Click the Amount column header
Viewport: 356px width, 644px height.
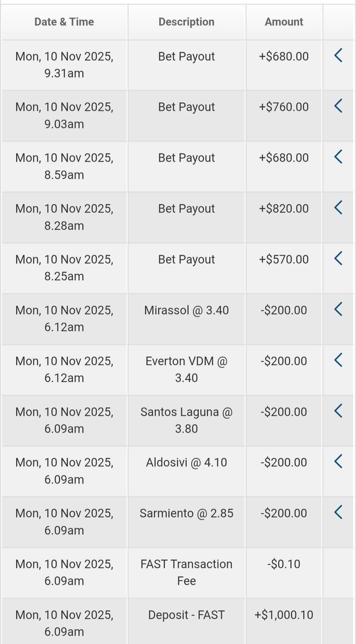pos(284,22)
